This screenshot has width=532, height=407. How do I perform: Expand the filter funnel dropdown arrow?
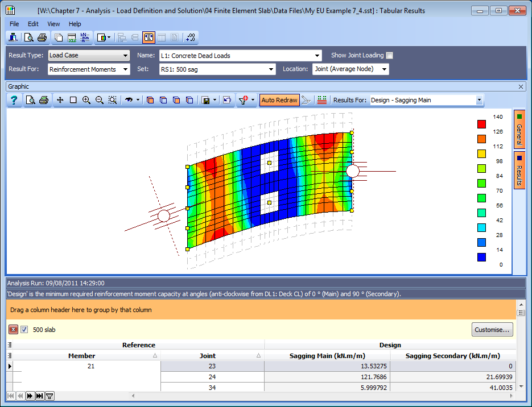pos(253,100)
